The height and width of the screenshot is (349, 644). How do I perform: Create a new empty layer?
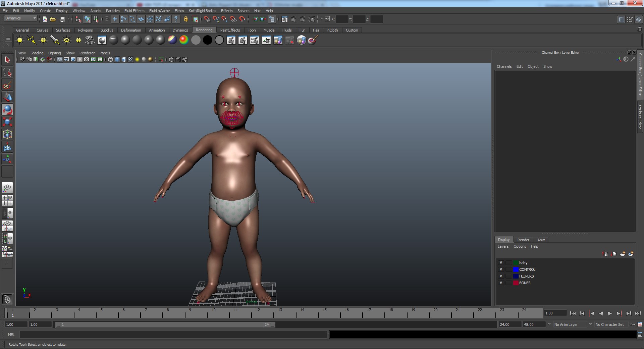[623, 254]
